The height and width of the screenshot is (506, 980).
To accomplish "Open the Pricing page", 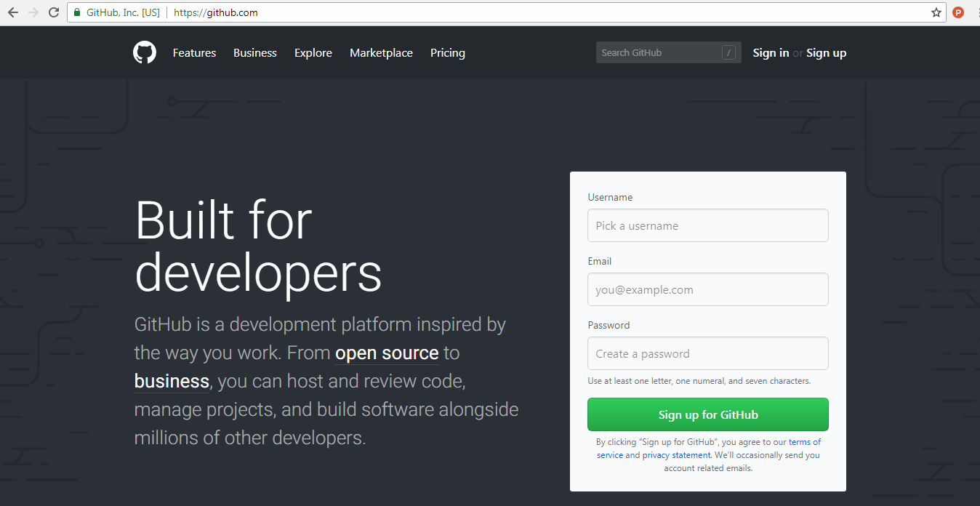I will [x=448, y=52].
